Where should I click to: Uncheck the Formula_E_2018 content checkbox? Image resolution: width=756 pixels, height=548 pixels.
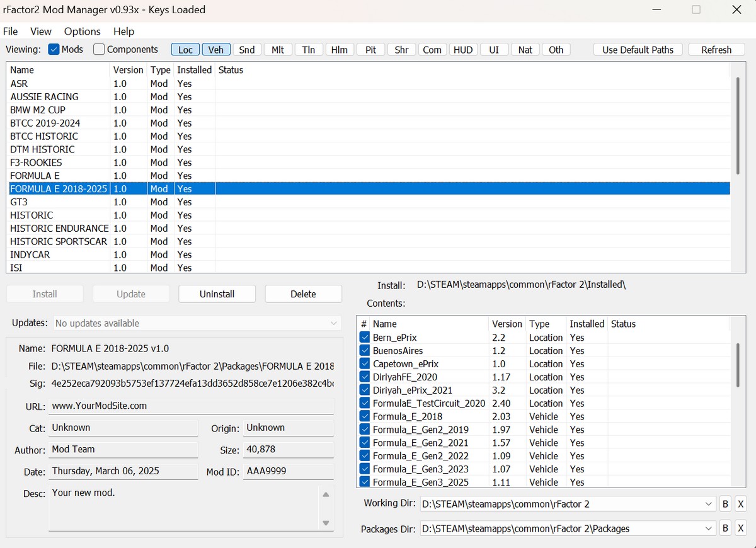pos(365,416)
